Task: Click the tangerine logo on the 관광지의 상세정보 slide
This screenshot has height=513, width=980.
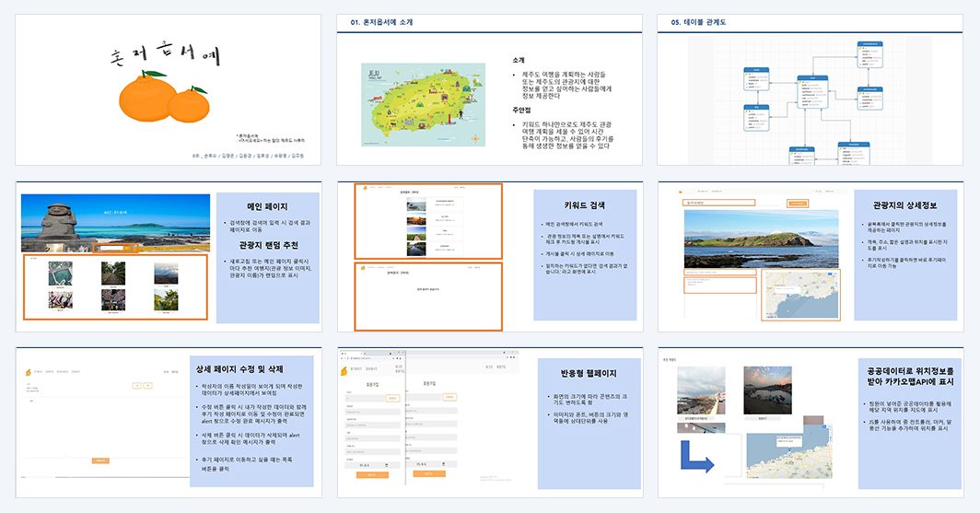Action: pos(682,192)
